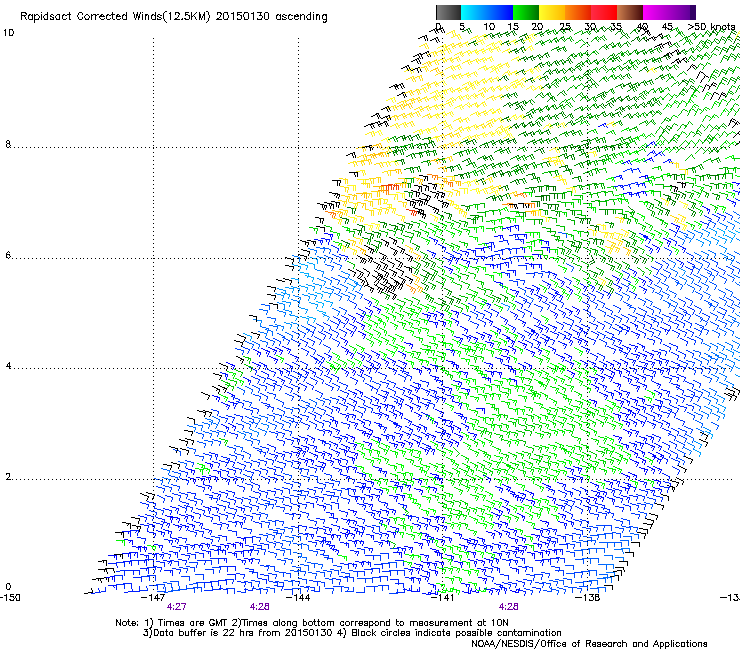Click the longitude label '-138'
Screen dimensions: 740x650
point(588,598)
